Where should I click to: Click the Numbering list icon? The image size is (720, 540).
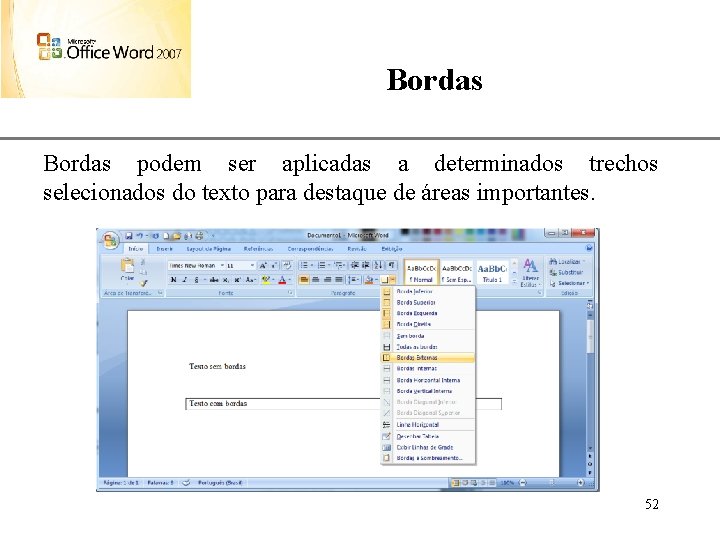point(323,265)
